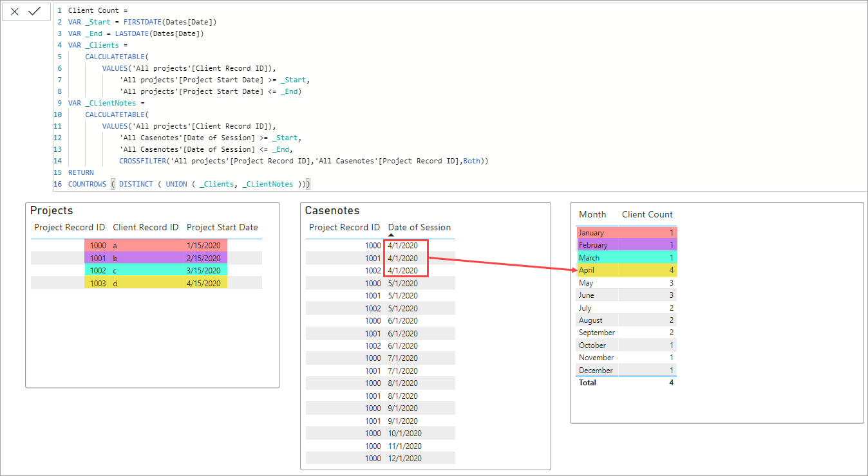Select the April row in the Month table

(626, 270)
